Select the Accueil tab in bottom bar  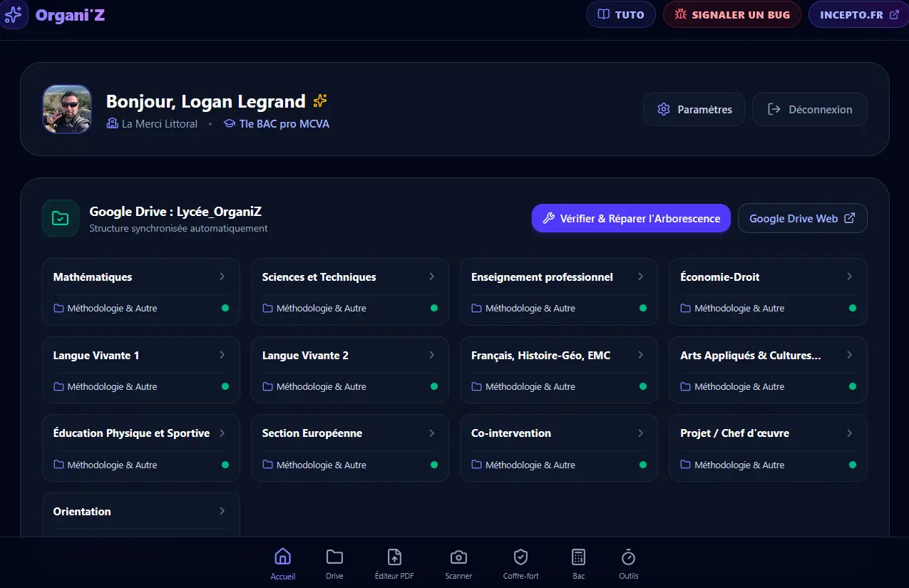(283, 564)
